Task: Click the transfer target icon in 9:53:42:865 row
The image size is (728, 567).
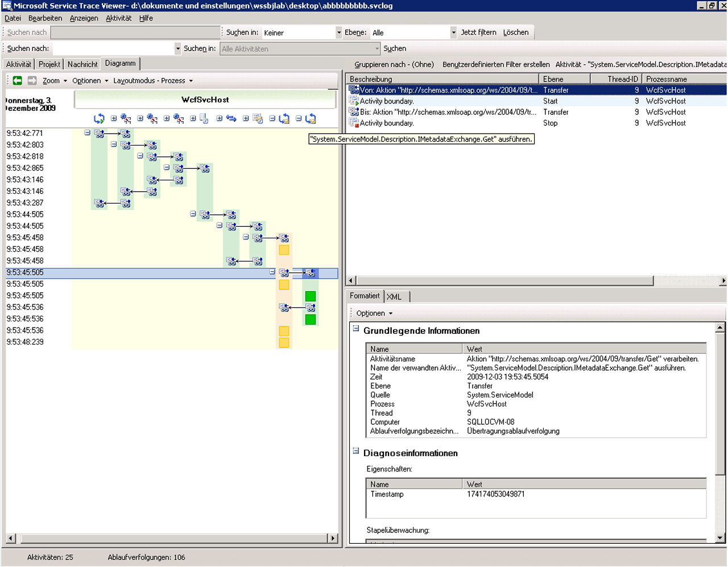Action: [x=205, y=168]
